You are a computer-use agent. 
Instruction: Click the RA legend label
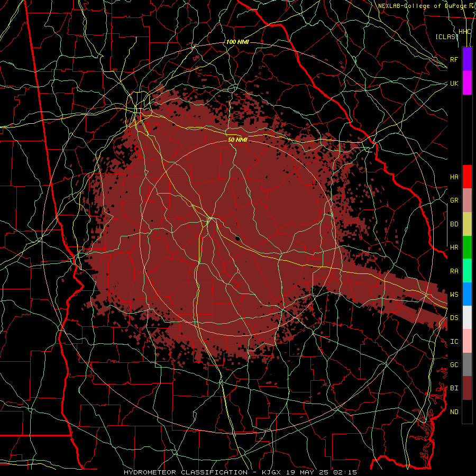coord(454,271)
